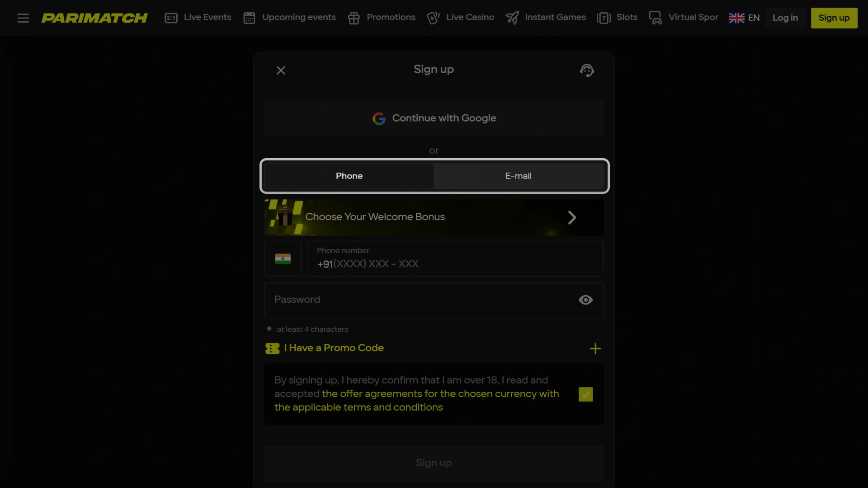Open the Live Events section icon

click(171, 18)
